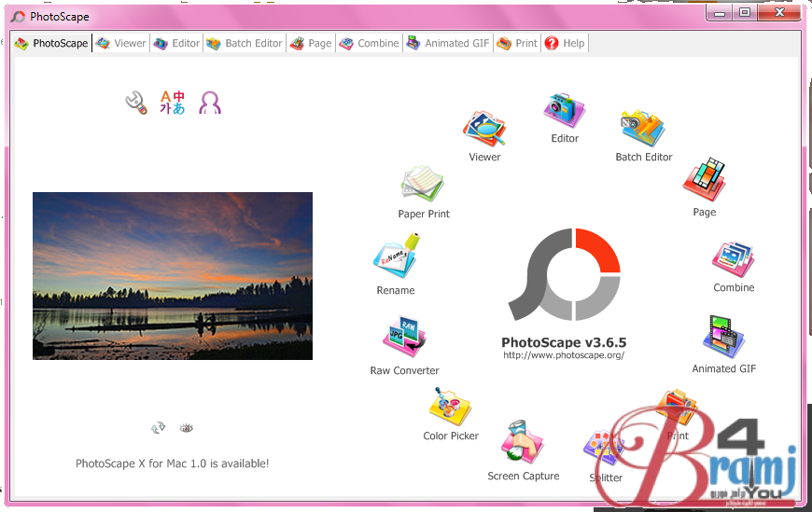This screenshot has height=512, width=812.
Task: Start the Screen Capture tool
Action: click(x=522, y=442)
